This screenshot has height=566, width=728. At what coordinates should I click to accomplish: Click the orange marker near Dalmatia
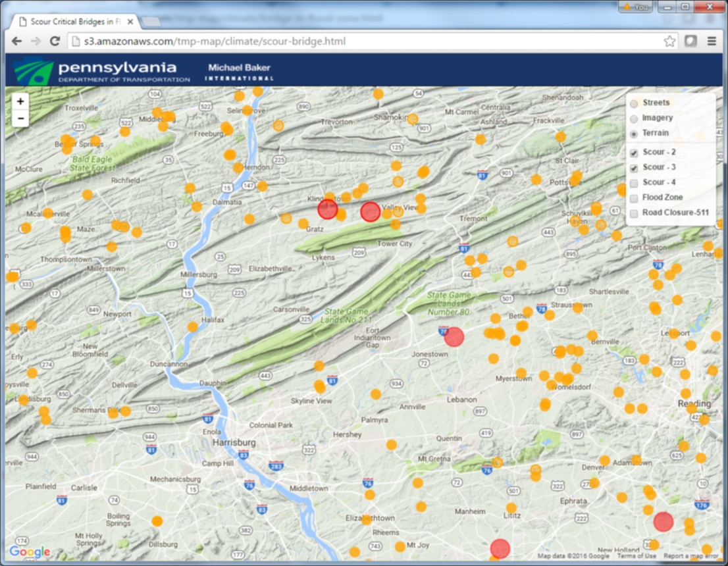click(197, 206)
